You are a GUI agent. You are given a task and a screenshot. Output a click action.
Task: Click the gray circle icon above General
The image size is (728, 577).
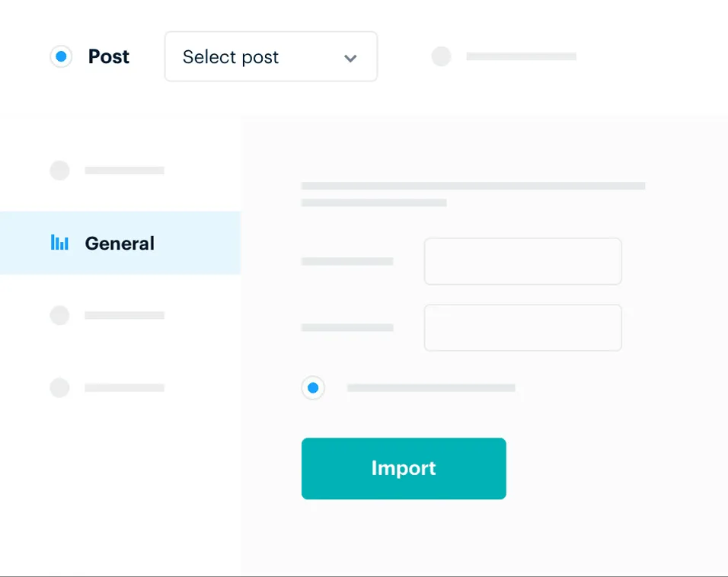click(60, 171)
